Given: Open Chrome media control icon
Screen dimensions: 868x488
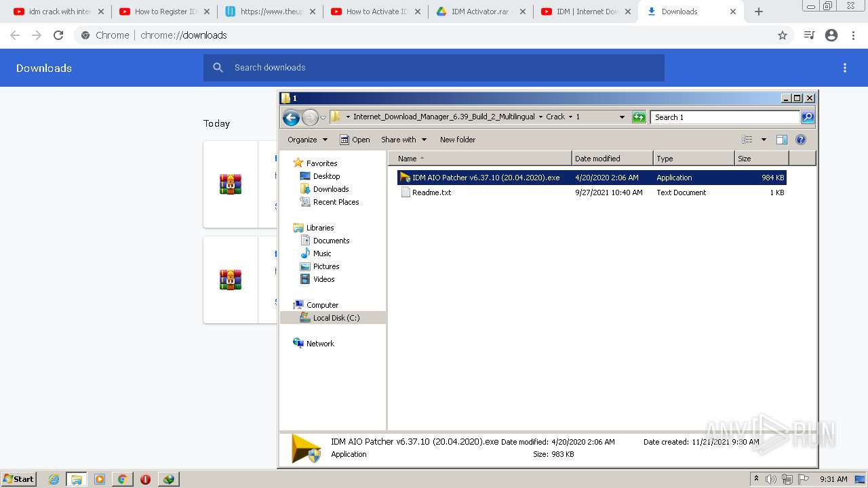Looking at the screenshot, I should tap(809, 35).
